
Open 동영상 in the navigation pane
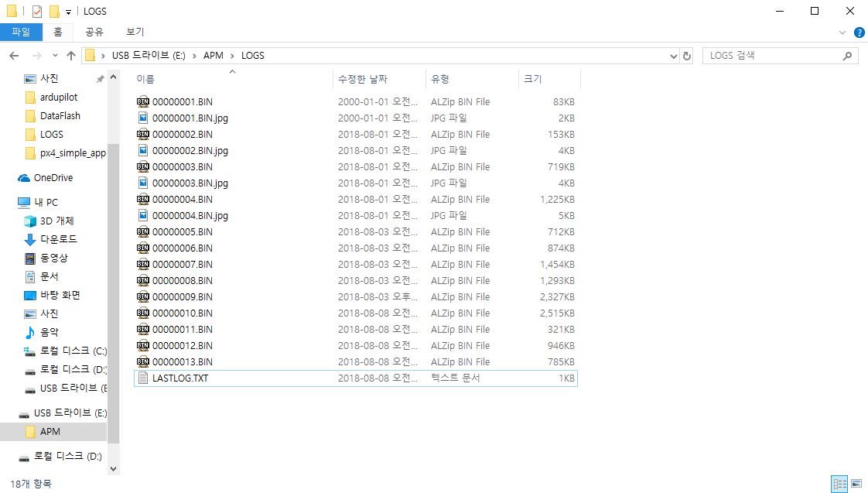(53, 258)
